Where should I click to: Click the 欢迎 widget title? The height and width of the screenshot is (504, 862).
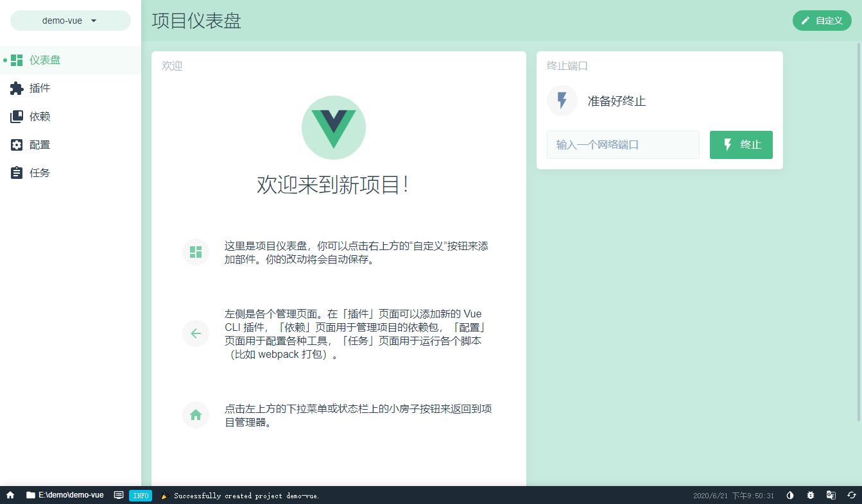coord(172,65)
